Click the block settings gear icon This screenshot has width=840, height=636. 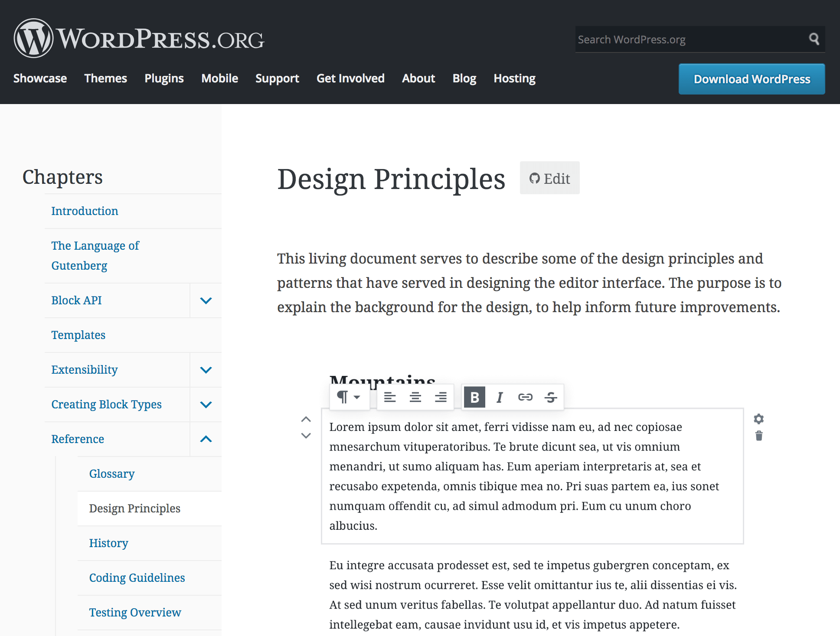tap(758, 418)
